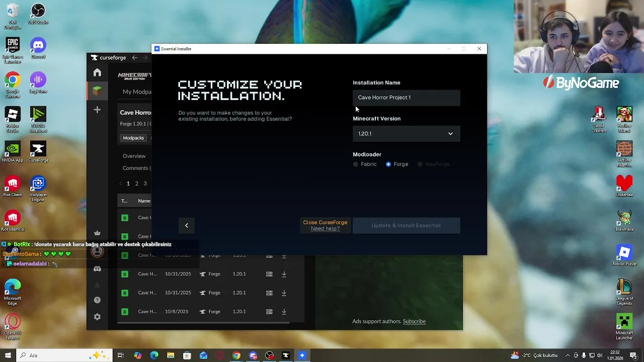Open Minecraft Launcher desktop icon
This screenshot has height=362, width=644.
pyautogui.click(x=624, y=327)
